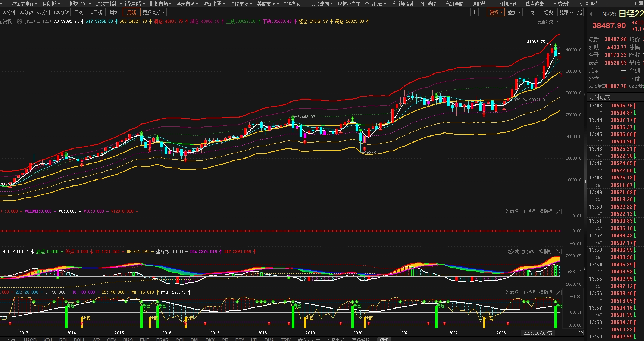The image size is (644, 341).
Task: Open JFTD indicator settings gear icon
Action: coord(19,21)
